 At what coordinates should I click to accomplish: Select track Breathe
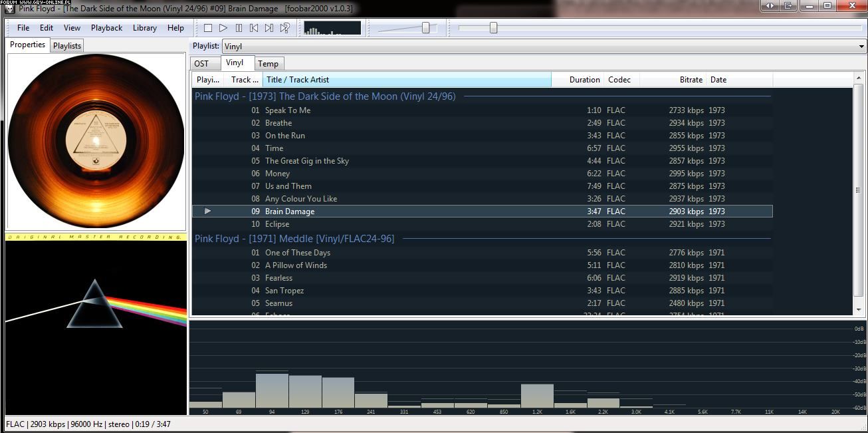pos(483,123)
